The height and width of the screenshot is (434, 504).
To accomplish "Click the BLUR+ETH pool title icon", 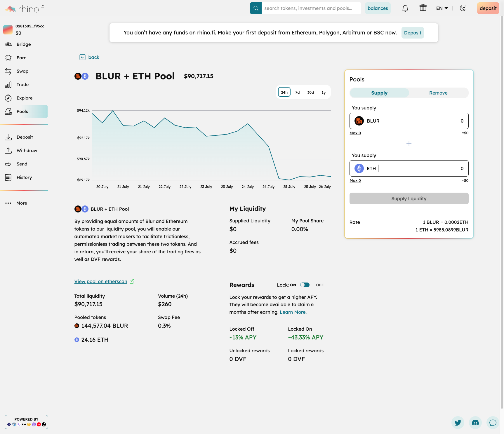I will tap(81, 76).
